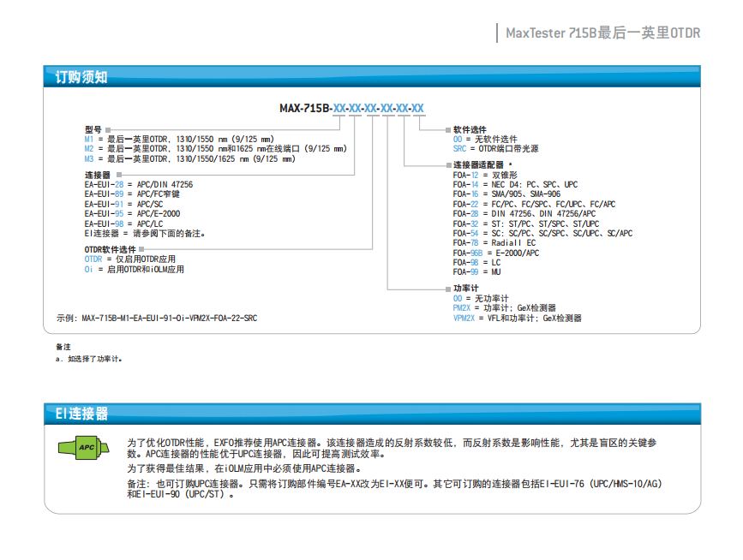The image size is (743, 560).
Task: Select FOA-22 = FC/PC line
Action: (534, 205)
